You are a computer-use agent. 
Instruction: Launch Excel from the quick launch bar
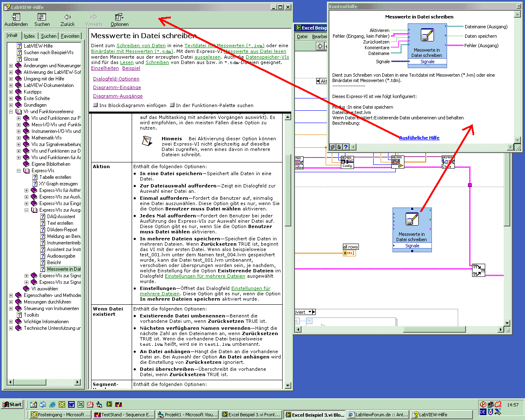[x=80, y=404]
